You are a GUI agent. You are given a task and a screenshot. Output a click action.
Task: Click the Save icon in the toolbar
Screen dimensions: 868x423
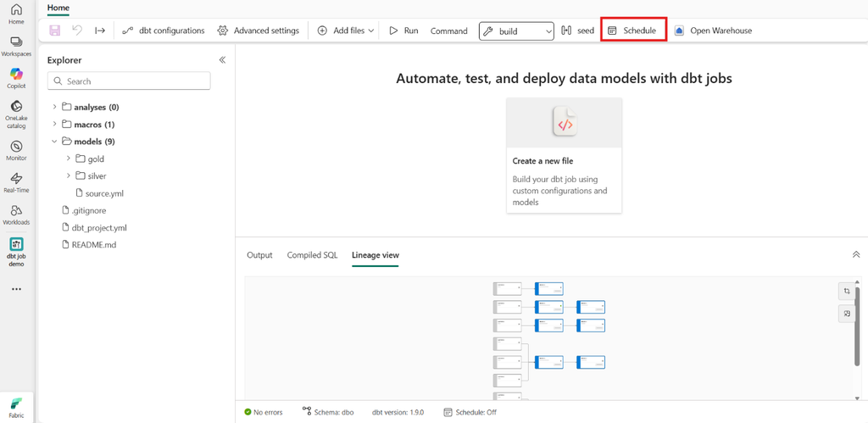(55, 31)
